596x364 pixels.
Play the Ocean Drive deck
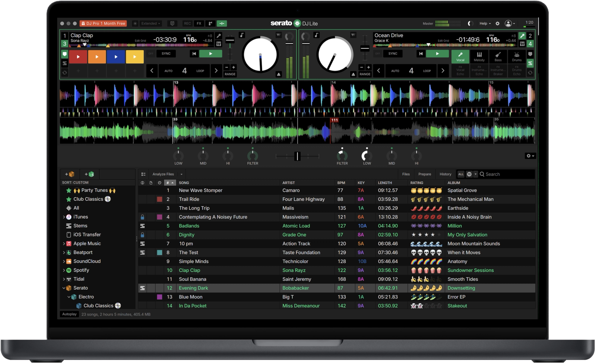pyautogui.click(x=437, y=54)
